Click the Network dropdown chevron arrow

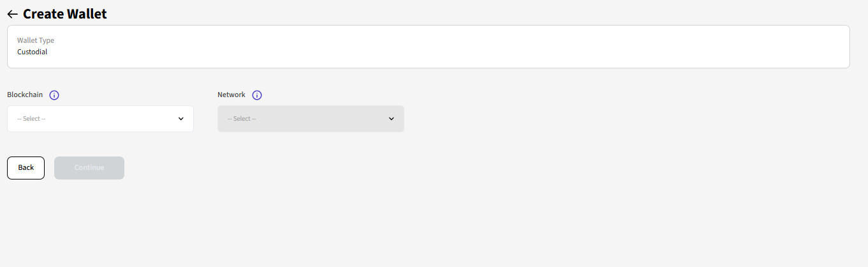click(392, 119)
